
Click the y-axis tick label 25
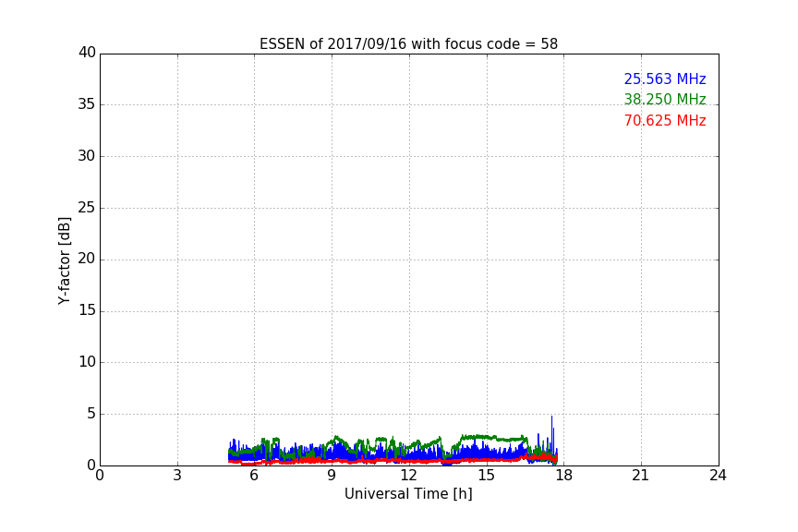[87, 208]
